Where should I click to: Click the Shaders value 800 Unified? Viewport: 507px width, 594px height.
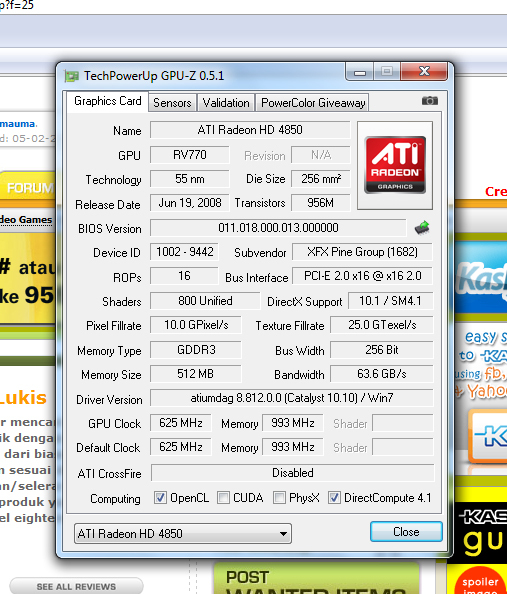point(205,301)
